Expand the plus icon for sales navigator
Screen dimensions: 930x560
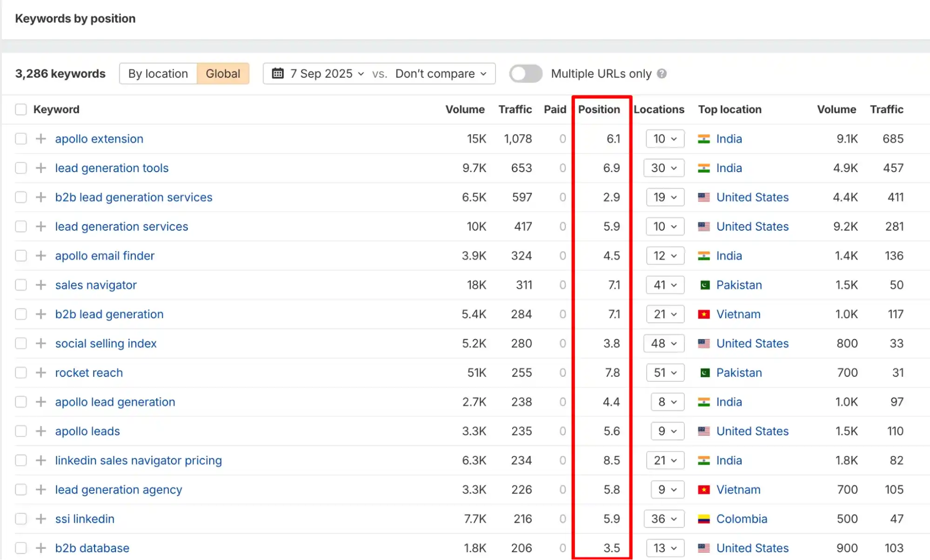(x=41, y=285)
